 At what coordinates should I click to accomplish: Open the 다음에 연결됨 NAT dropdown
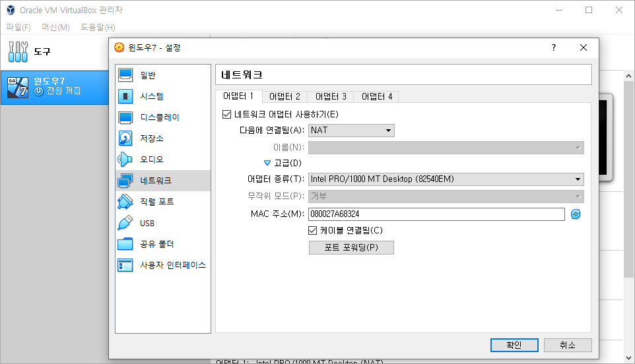(351, 130)
